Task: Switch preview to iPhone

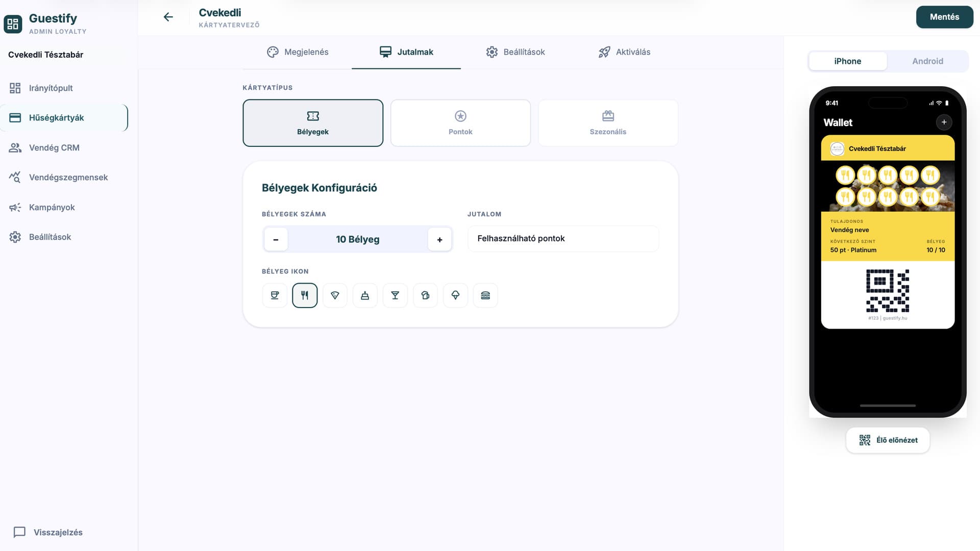Action: (847, 61)
